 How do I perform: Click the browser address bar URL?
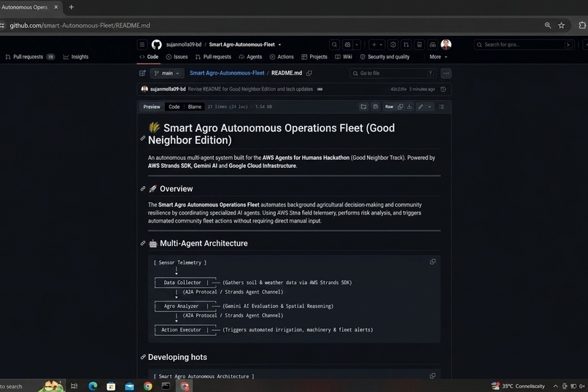80,25
